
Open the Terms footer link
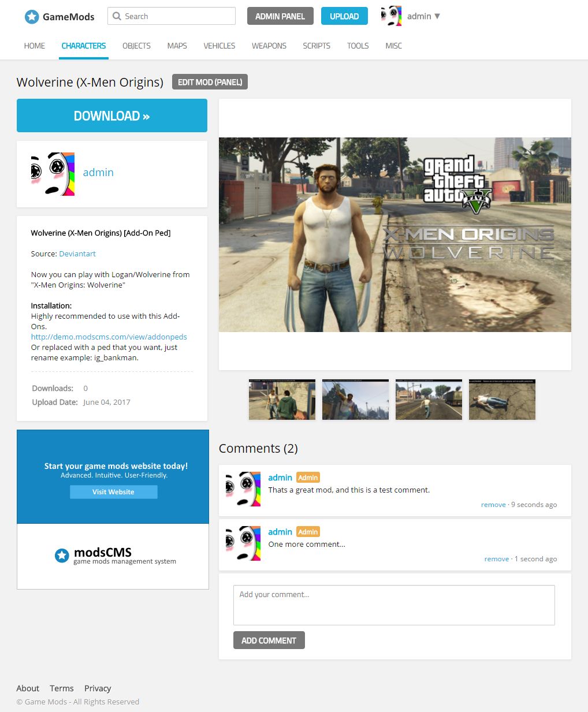[x=62, y=688]
